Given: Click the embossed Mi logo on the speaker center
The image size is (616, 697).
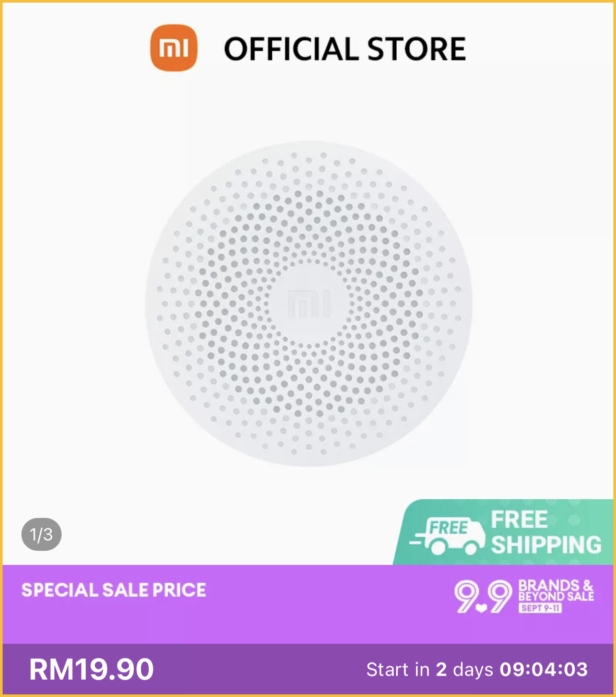Looking at the screenshot, I should (309, 303).
